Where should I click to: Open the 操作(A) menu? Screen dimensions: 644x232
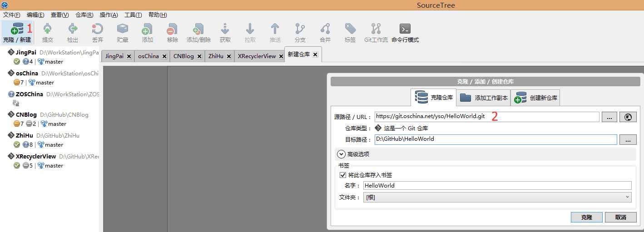tap(109, 15)
